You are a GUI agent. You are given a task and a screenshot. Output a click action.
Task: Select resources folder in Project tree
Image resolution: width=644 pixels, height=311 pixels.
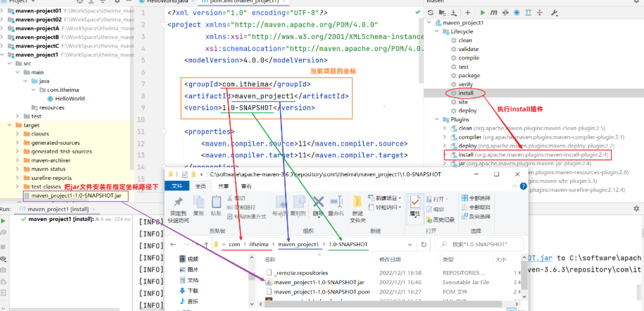(48, 108)
